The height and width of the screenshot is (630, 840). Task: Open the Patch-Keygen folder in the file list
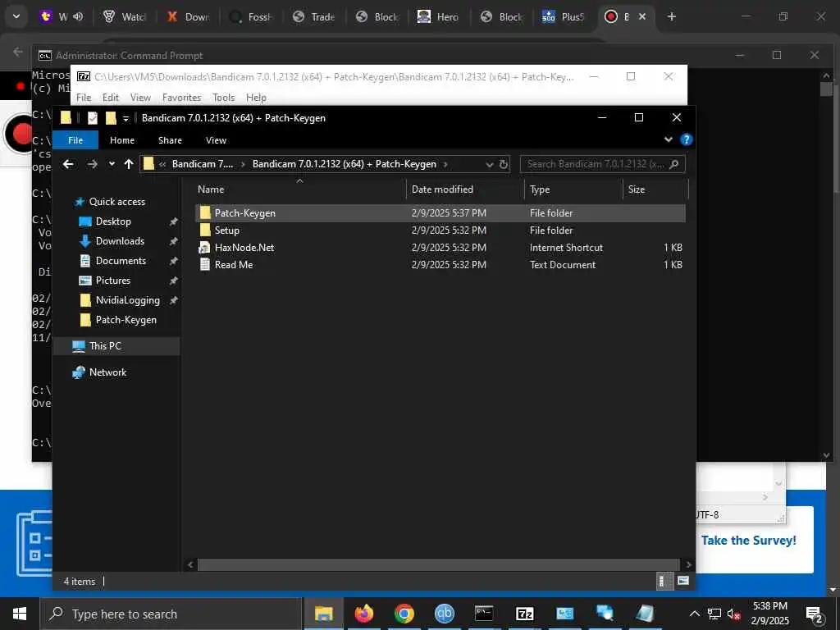(441, 212)
